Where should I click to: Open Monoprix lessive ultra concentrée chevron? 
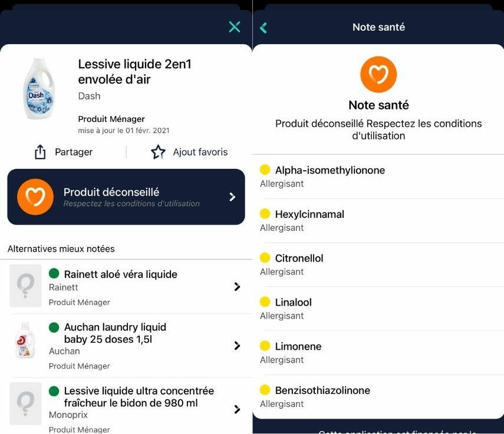point(237,409)
